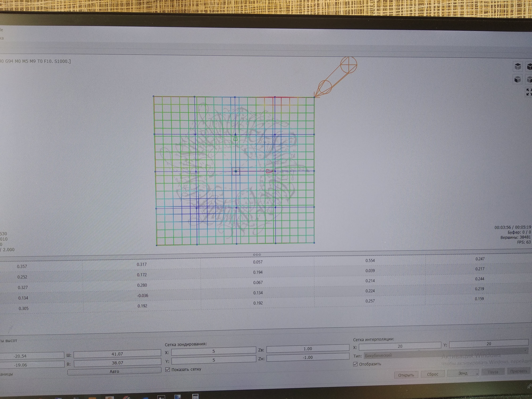Click the width 'Ш' field showing 41.07
This screenshot has height=399, width=532.
pyautogui.click(x=117, y=354)
